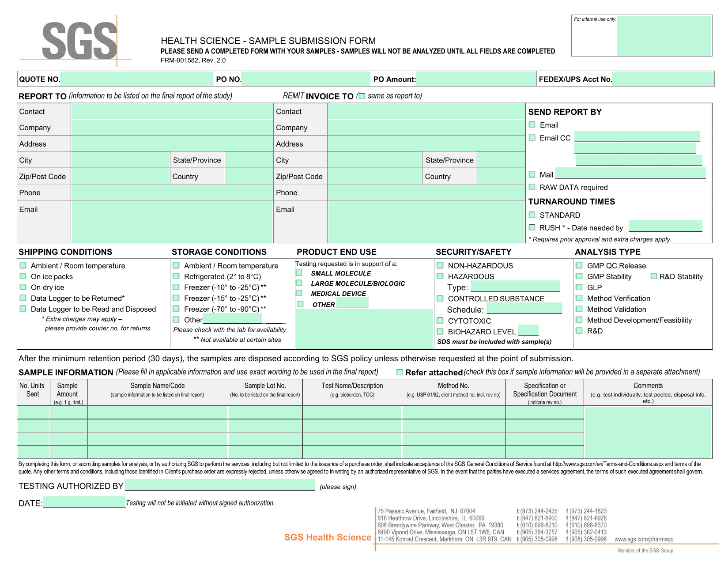728x563 pixels.
Task: Check Freezer (-10° to -25°C) storage
Action: [x=176, y=287]
